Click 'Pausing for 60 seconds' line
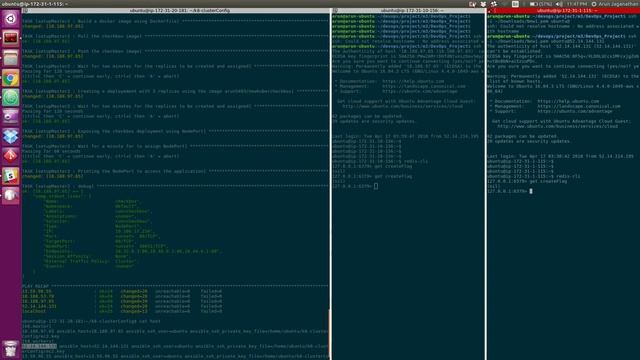This screenshot has width=640, height=360. point(51,151)
